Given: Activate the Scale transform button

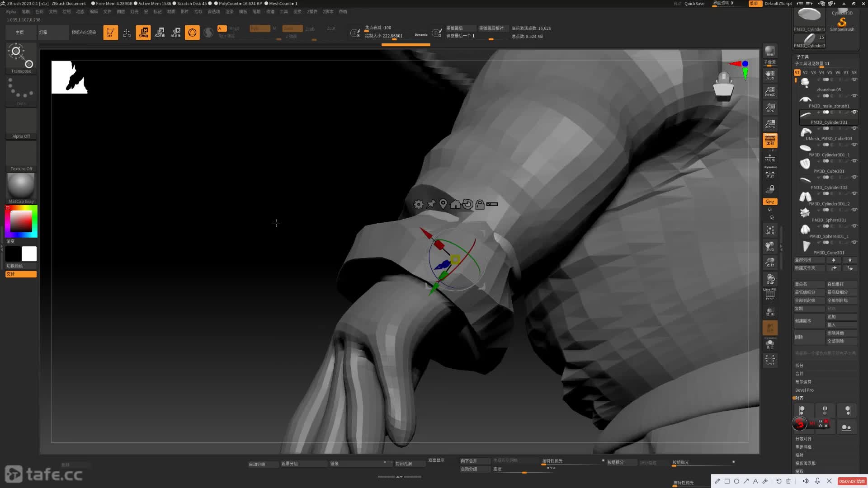Looking at the screenshot, I should (x=160, y=33).
